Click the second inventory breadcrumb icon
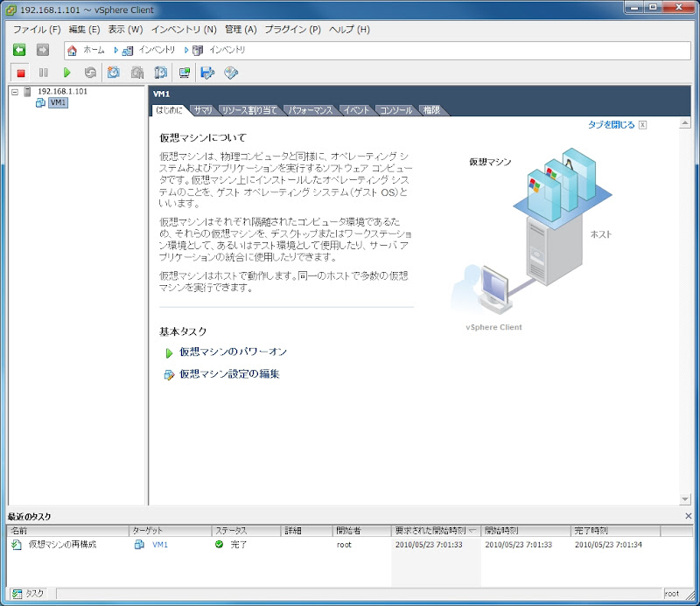The width and height of the screenshot is (700, 606). pos(198,51)
